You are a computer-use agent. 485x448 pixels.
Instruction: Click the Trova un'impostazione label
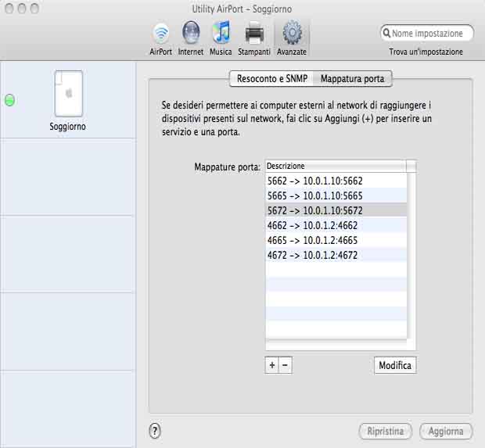pos(426,52)
